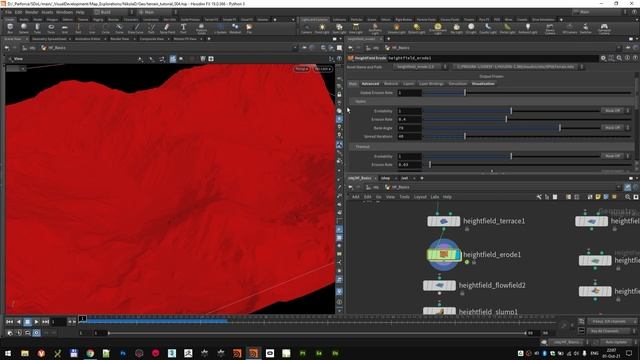Select the Platonic Solids shelf tool
This screenshot has height=360, width=640.
pos(201,28)
